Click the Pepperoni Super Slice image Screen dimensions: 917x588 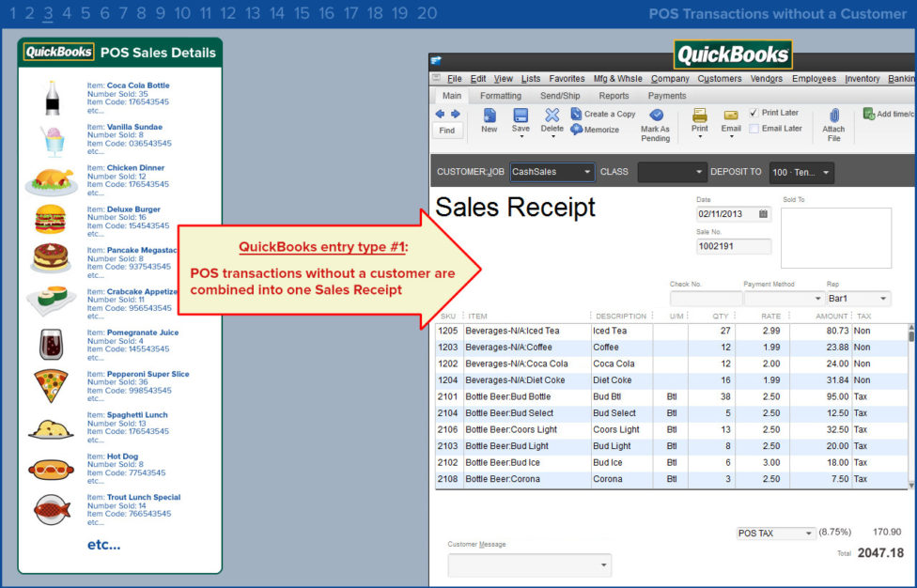51,386
